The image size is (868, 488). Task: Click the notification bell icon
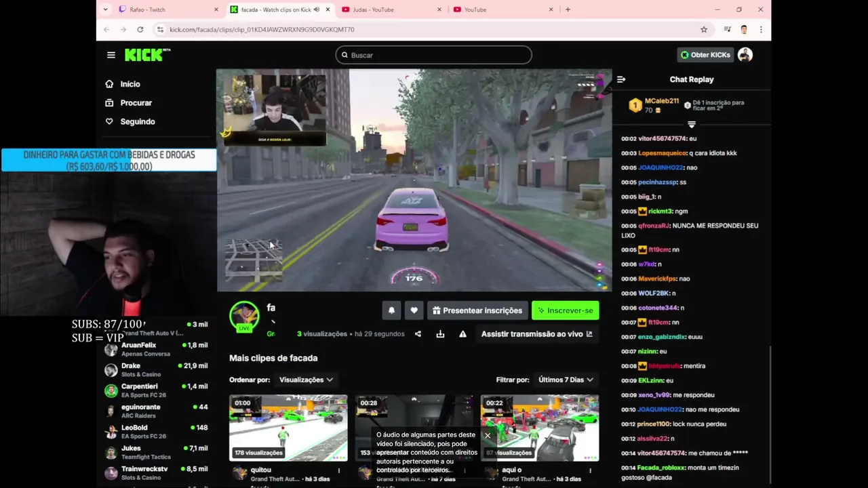(x=391, y=310)
